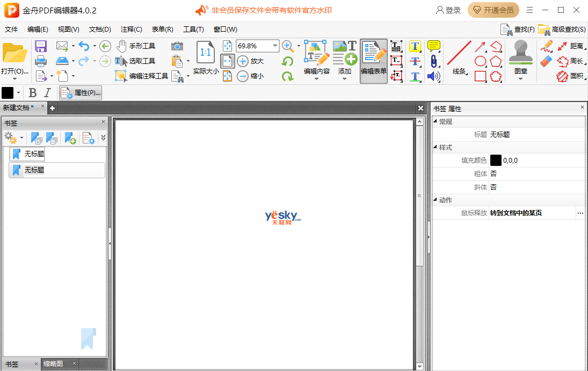
Task: Click the Properties button (属性(P)...)
Action: (x=81, y=93)
